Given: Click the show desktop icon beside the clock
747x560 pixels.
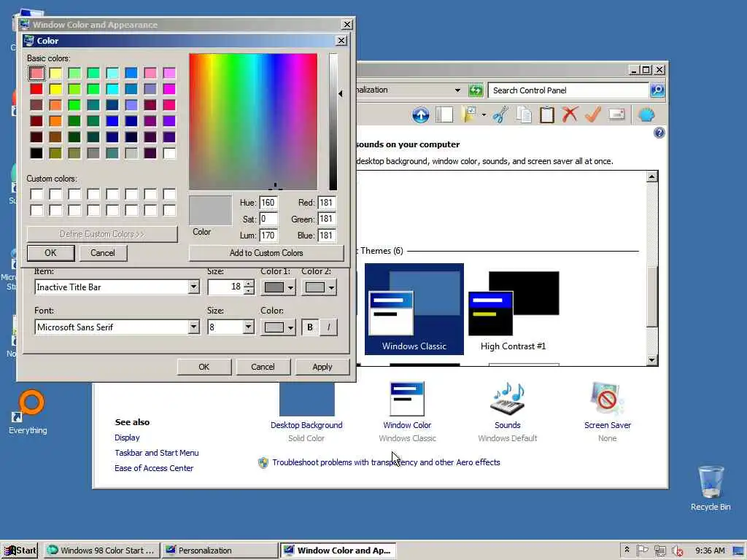Looking at the screenshot, I should coord(738,551).
